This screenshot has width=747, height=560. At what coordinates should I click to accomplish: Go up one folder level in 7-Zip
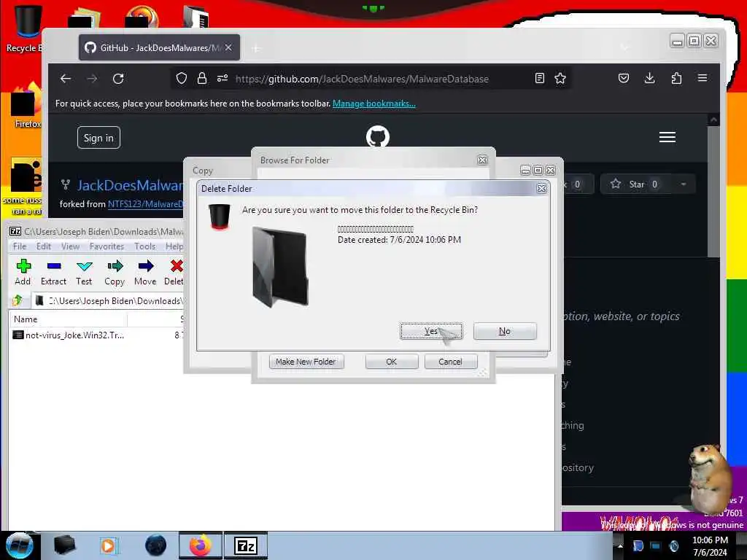pyautogui.click(x=18, y=300)
